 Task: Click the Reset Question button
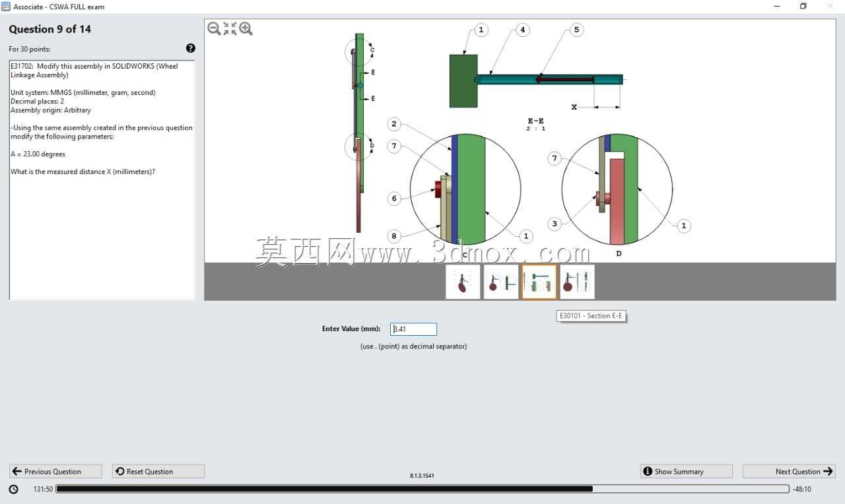click(x=158, y=471)
